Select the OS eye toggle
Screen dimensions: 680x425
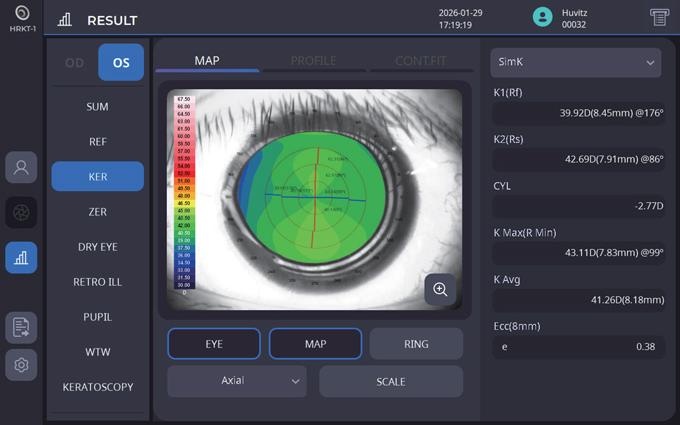(121, 62)
